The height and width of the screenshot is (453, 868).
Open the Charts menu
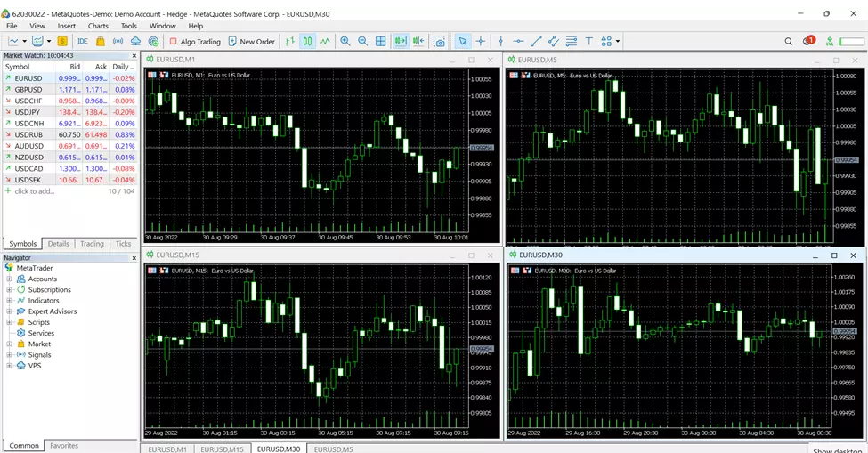98,26
